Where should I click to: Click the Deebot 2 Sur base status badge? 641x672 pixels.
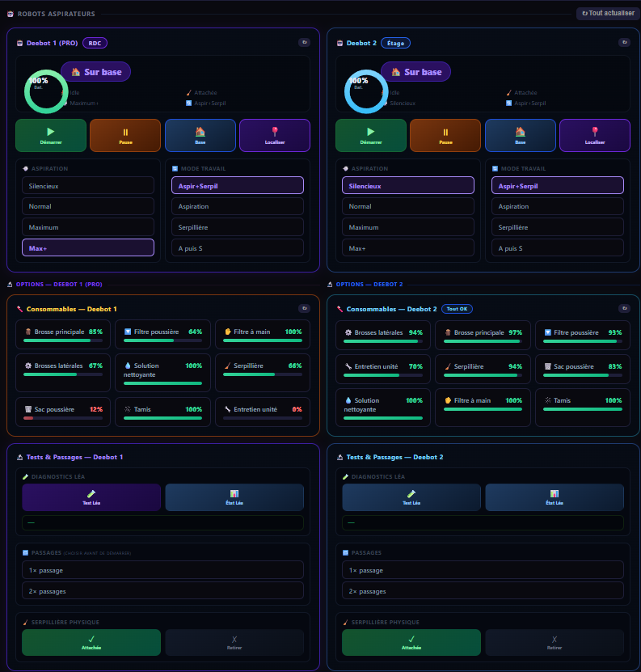[416, 72]
